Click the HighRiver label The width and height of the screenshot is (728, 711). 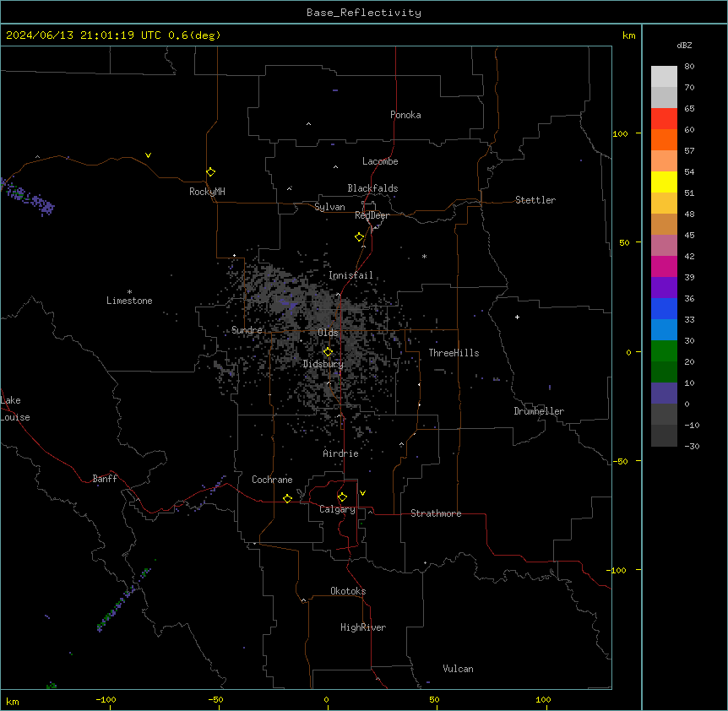(x=363, y=627)
